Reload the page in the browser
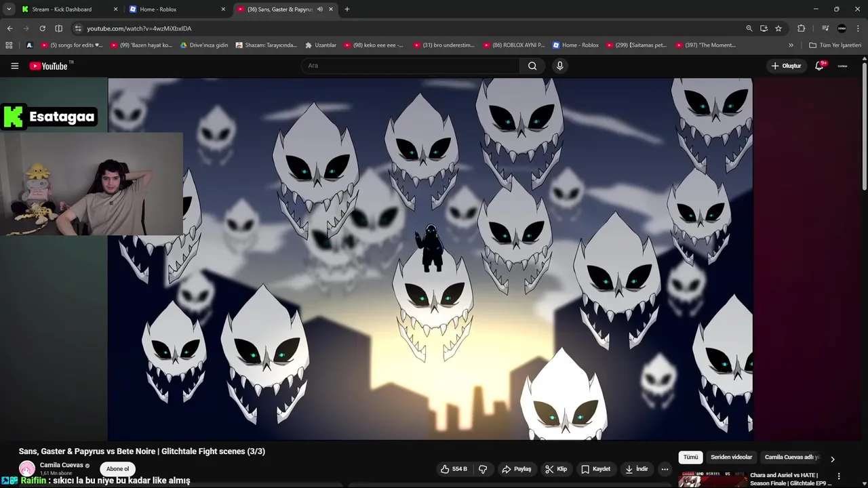The image size is (868, 488). click(42, 28)
